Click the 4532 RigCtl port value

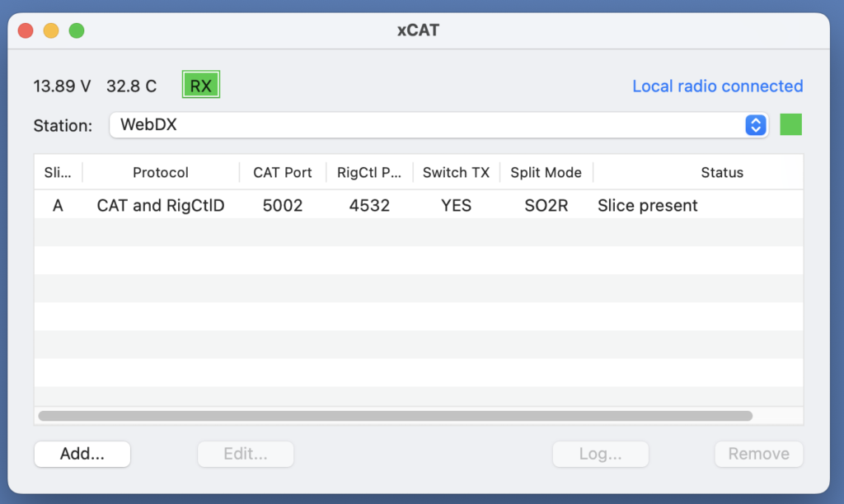369,206
